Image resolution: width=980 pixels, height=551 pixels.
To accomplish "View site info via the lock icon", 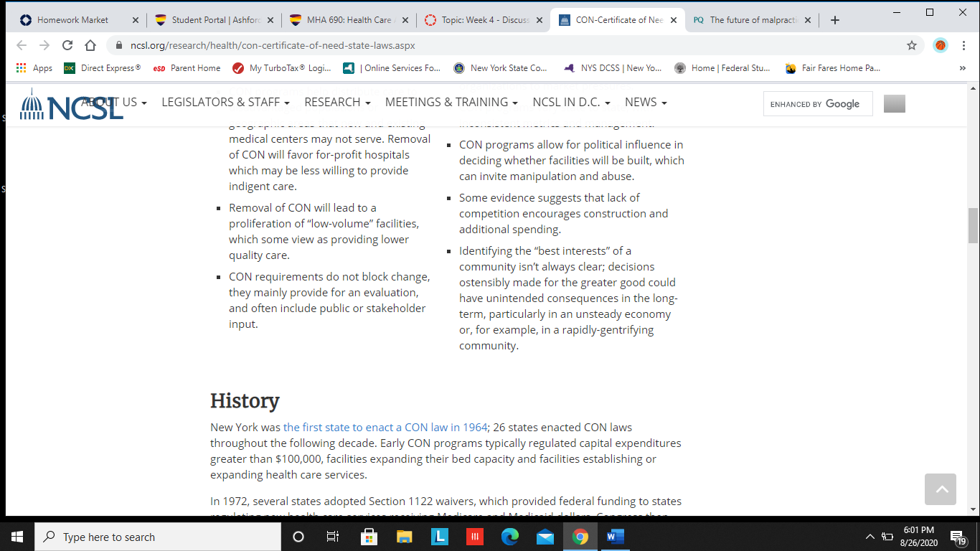I will (119, 45).
